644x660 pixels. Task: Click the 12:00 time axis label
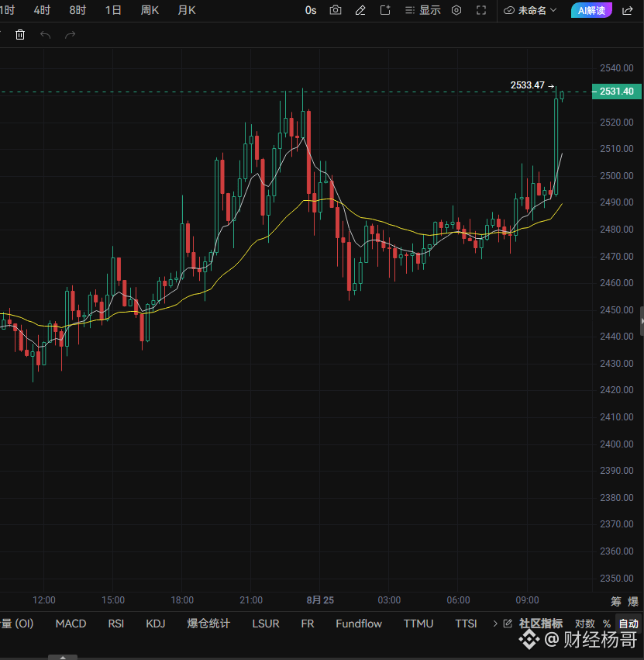[44, 600]
